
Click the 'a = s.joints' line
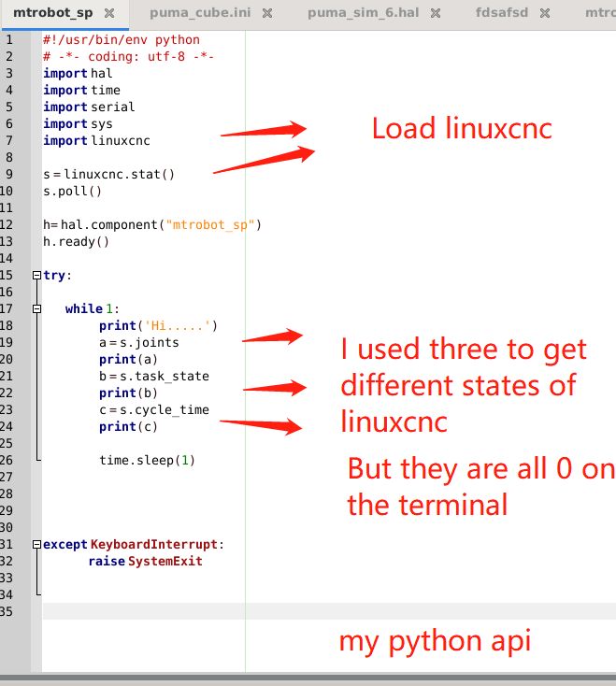pyautogui.click(x=138, y=343)
